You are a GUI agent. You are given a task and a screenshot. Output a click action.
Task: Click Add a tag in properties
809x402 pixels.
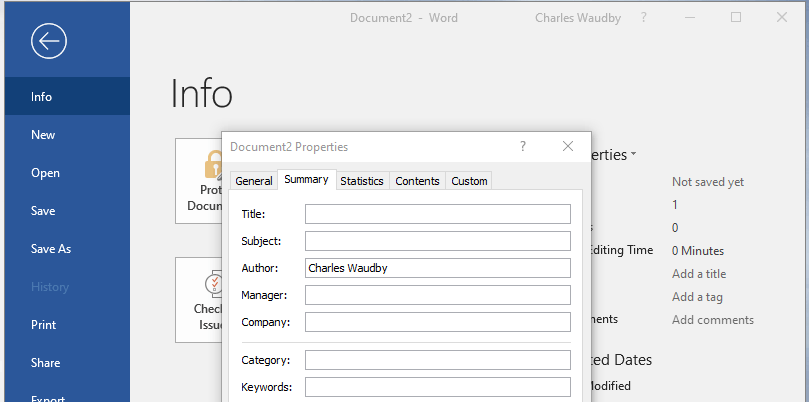697,297
